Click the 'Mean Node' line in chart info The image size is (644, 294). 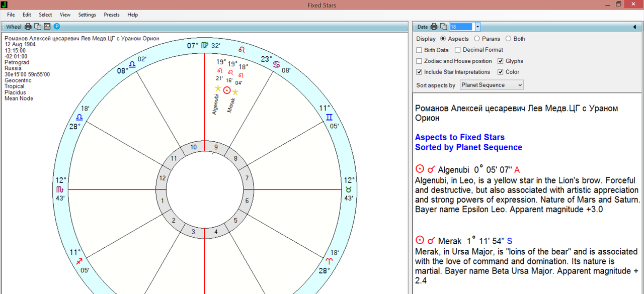(19, 99)
